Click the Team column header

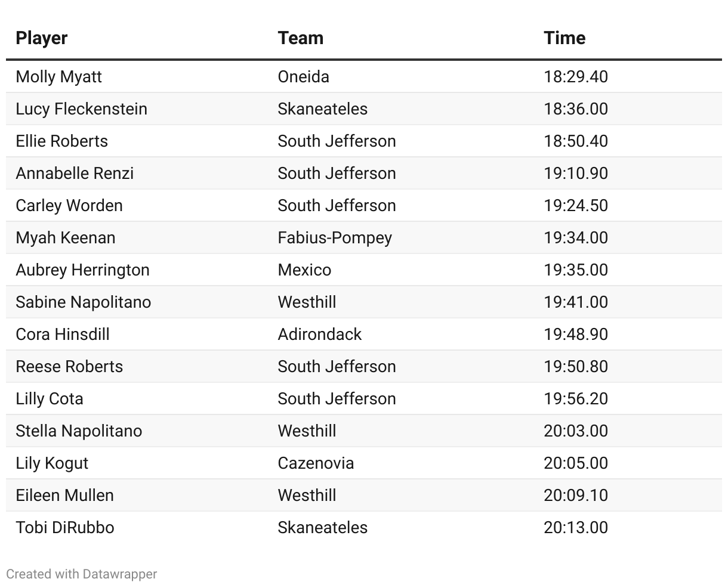point(301,38)
